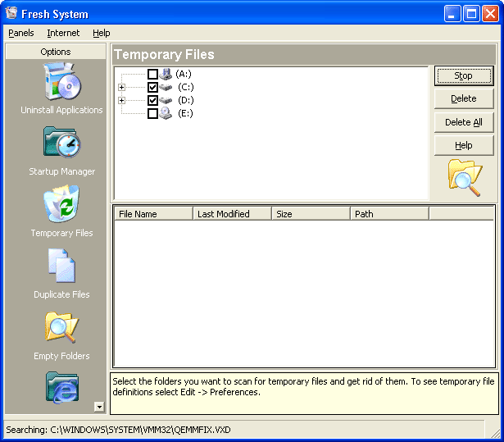This screenshot has height=442, width=504.
Task: Select the (A:) tree item label
Action: (x=184, y=74)
